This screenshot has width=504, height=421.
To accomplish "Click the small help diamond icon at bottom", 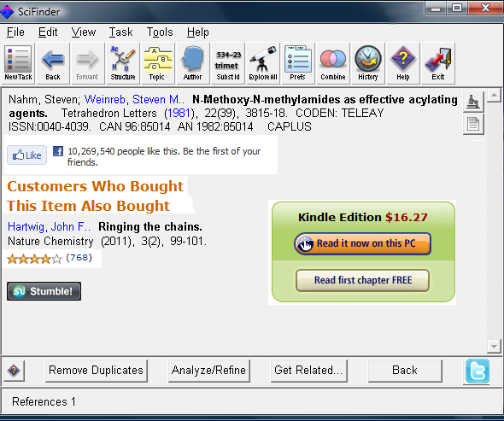I will (14, 371).
